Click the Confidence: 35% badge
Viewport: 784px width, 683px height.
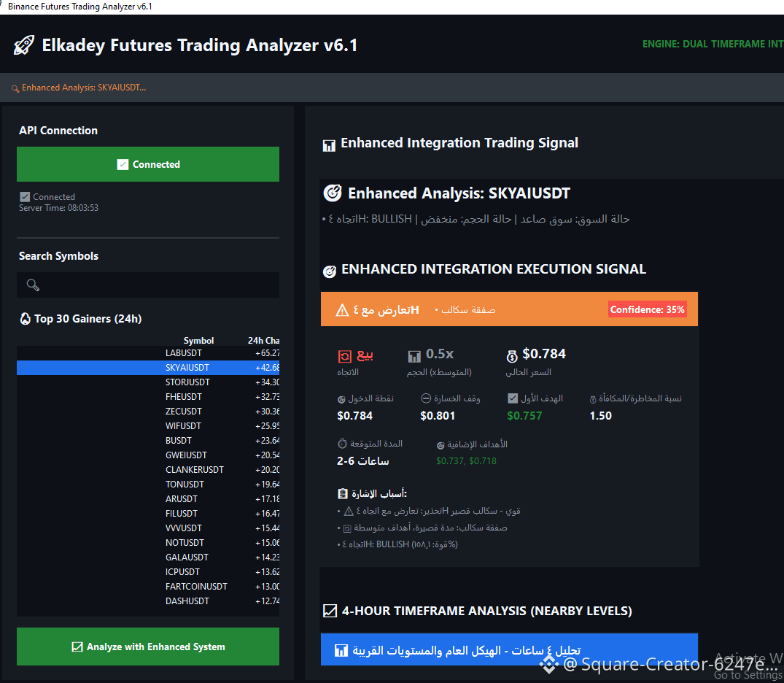[x=647, y=309]
